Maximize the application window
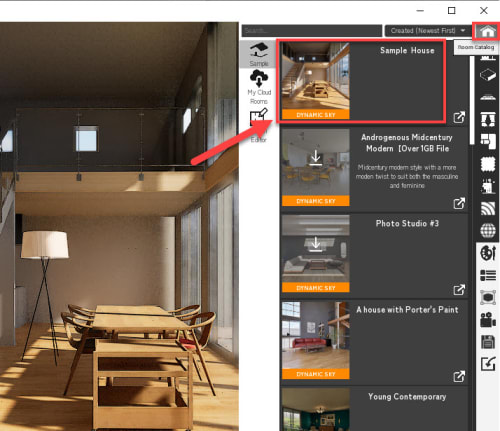Screen dimensions: 500x431 pos(451,11)
